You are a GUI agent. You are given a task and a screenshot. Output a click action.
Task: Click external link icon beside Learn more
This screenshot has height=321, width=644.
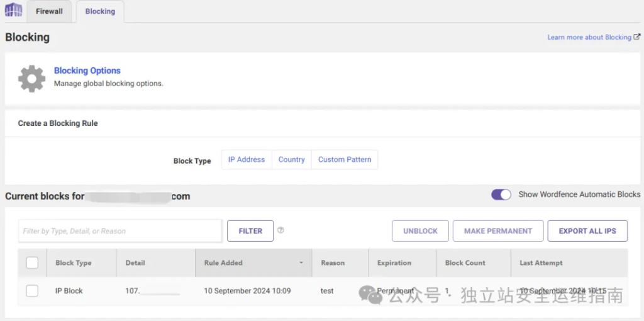tap(637, 37)
